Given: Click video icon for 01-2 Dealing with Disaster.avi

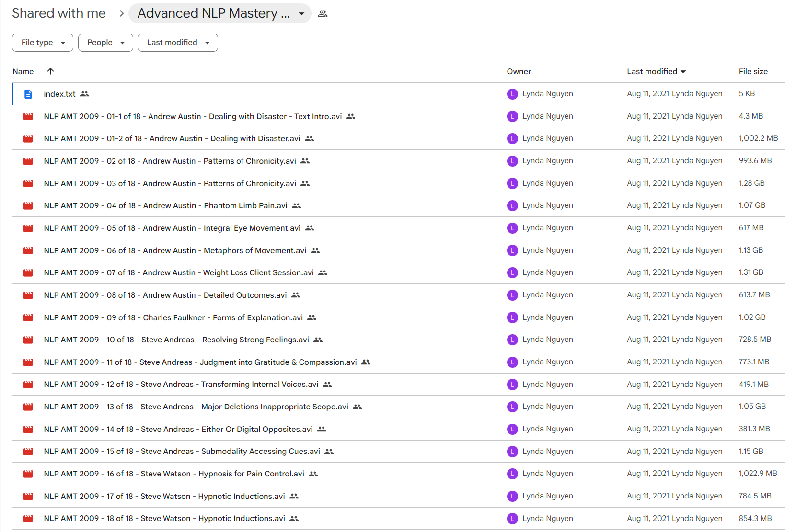Looking at the screenshot, I should pyautogui.click(x=28, y=139).
